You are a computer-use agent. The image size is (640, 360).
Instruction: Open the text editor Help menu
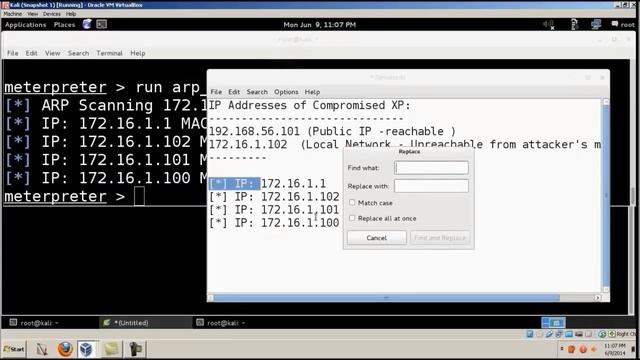point(312,92)
